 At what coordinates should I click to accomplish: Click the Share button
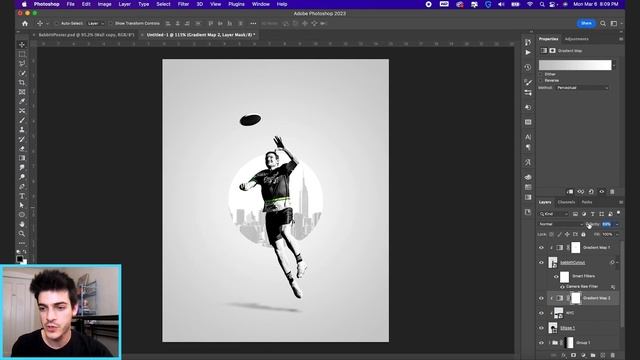tap(586, 23)
